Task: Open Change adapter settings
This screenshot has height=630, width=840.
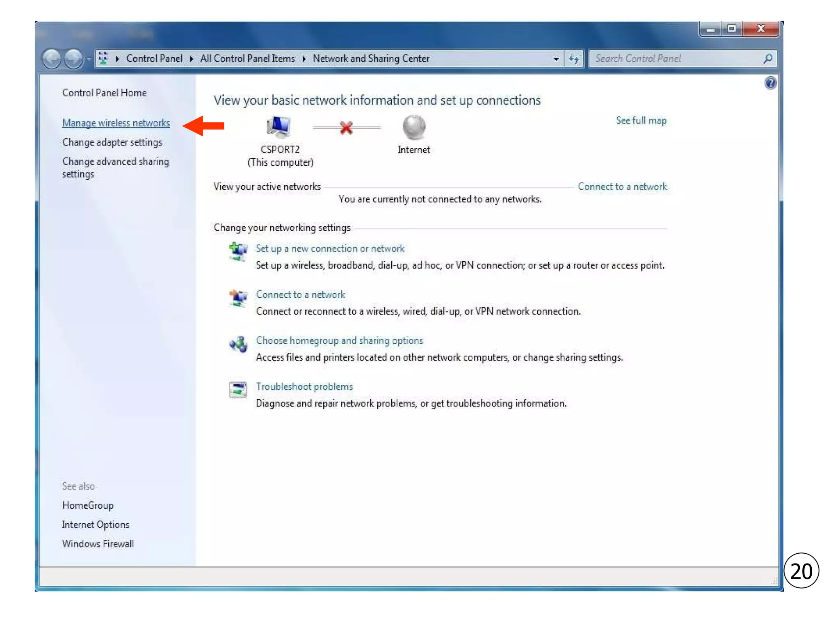Action: [112, 142]
